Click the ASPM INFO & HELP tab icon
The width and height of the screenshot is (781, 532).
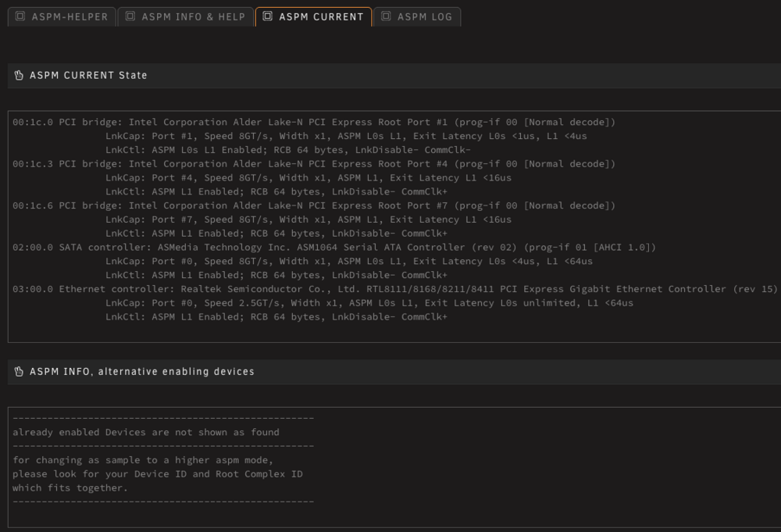[130, 16]
